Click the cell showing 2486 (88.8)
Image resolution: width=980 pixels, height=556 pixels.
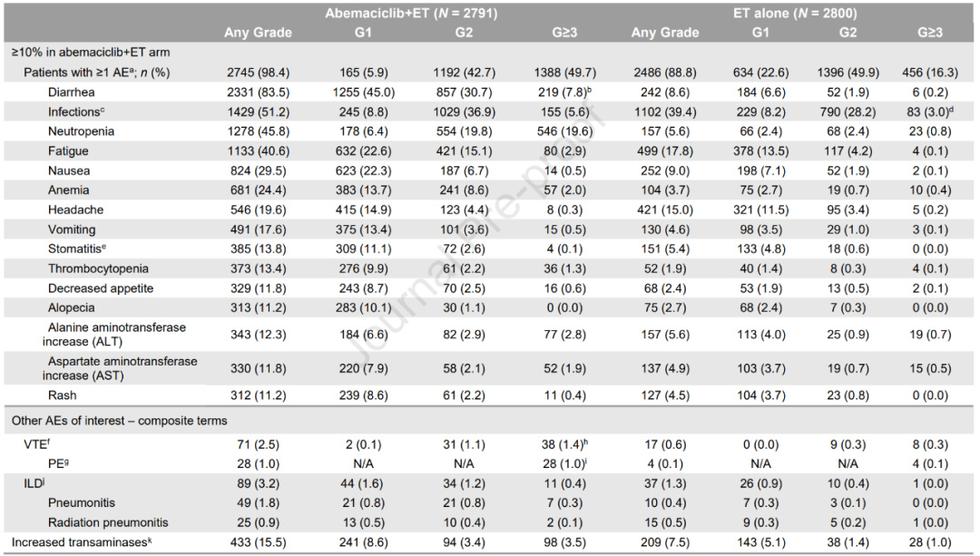tap(665, 72)
